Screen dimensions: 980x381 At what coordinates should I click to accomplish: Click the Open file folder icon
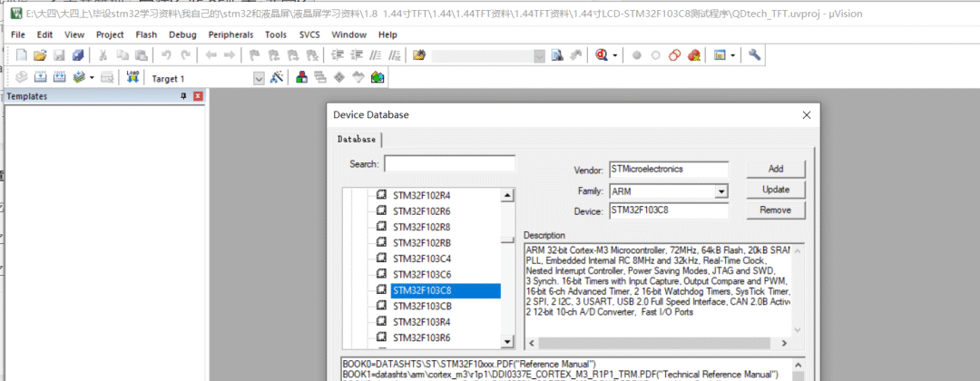pos(40,55)
